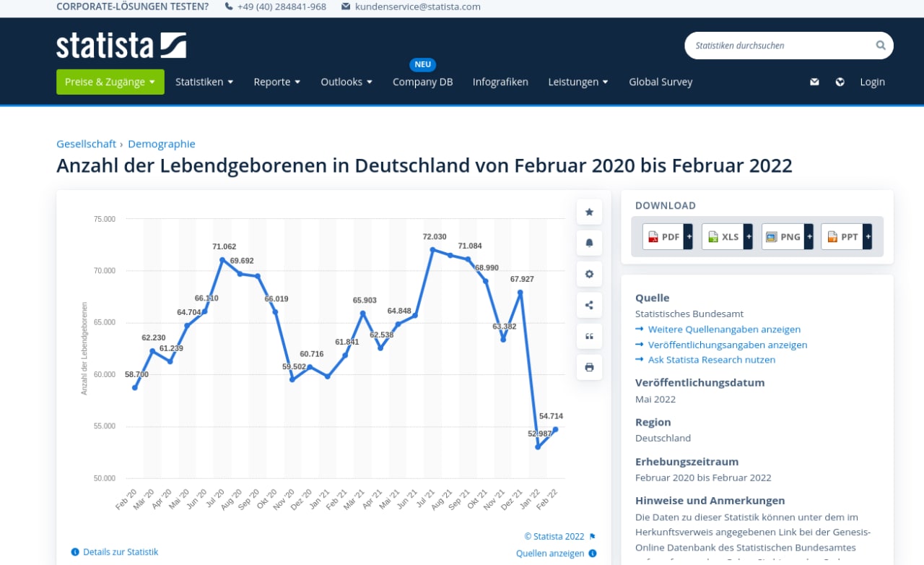924x565 pixels.
Task: Click the print icon beside chart
Action: (x=589, y=367)
